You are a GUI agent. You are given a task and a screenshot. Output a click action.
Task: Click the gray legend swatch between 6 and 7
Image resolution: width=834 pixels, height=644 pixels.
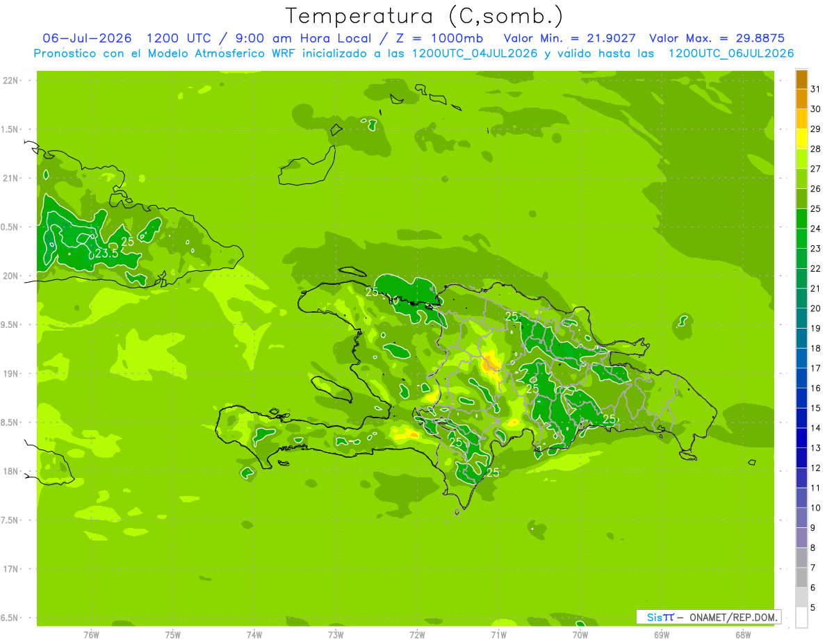click(801, 577)
